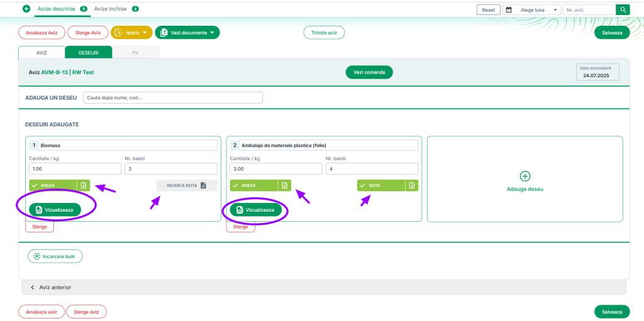Click the Trimite aviz button
644x321 pixels.
tap(324, 33)
